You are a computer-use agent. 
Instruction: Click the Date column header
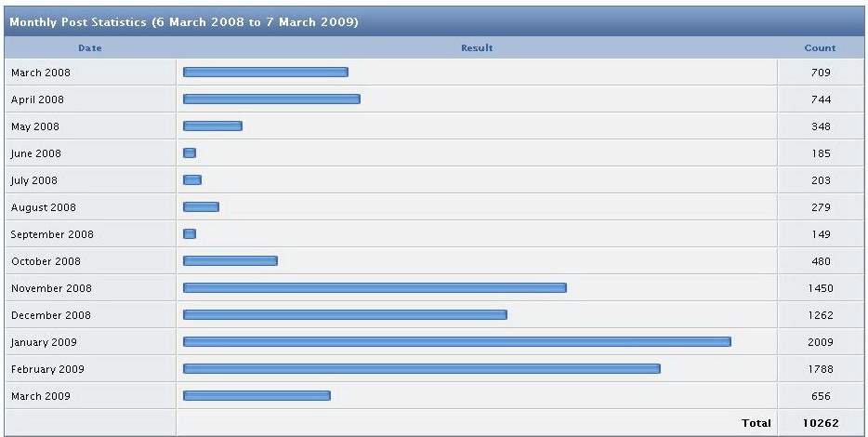[89, 48]
